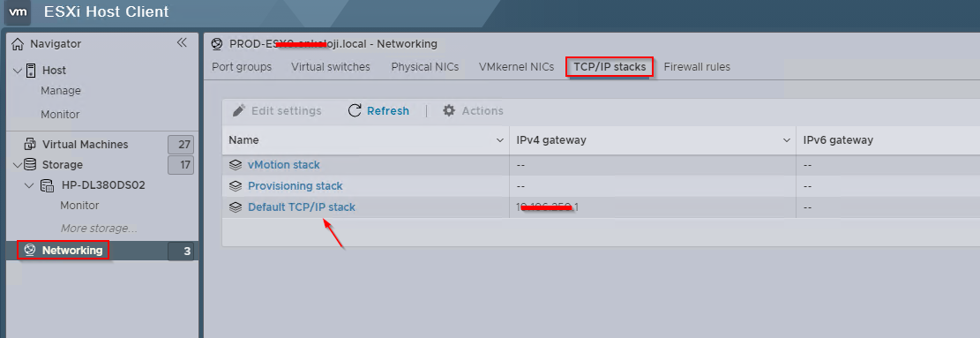Click the Refresh circular arrow icon
The width and height of the screenshot is (980, 338).
355,110
